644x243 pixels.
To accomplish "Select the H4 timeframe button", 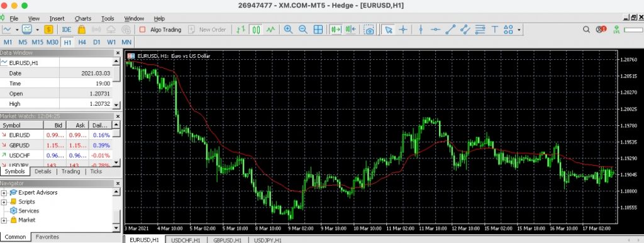I will tap(82, 42).
